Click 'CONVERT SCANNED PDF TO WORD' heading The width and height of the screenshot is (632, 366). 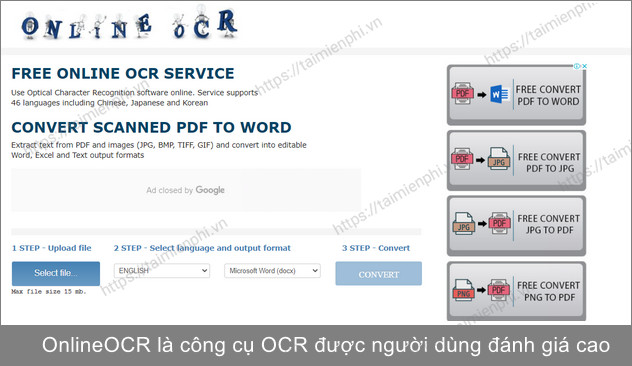(x=152, y=127)
